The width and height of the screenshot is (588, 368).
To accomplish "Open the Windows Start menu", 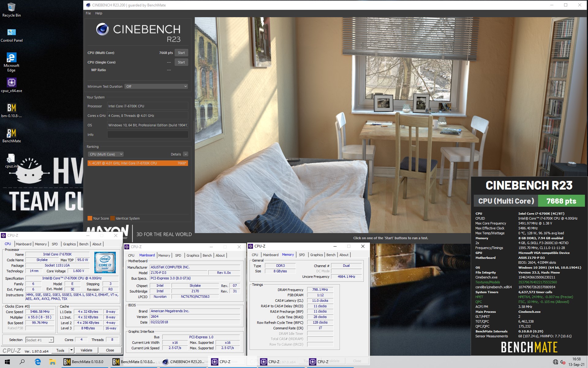I will point(7,362).
